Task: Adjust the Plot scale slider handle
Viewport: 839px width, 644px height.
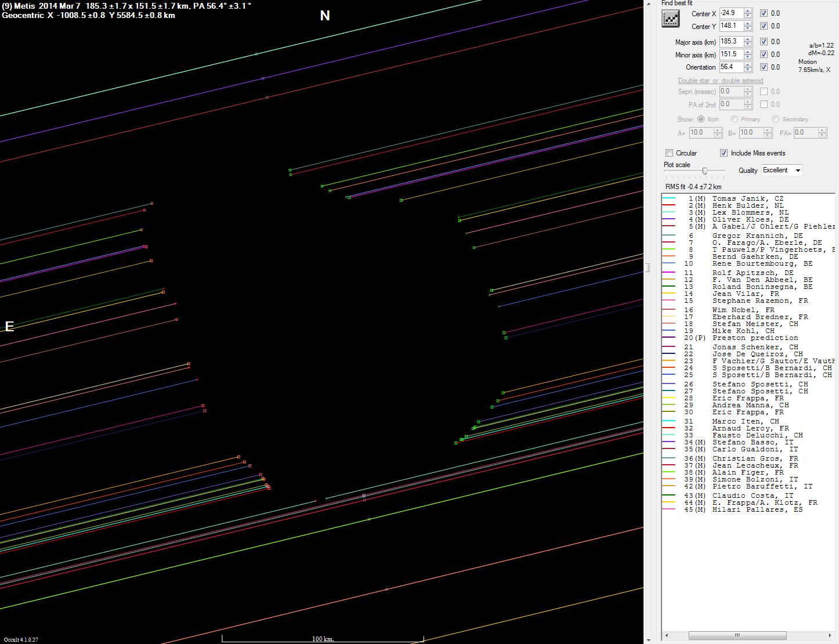Action: pyautogui.click(x=705, y=171)
